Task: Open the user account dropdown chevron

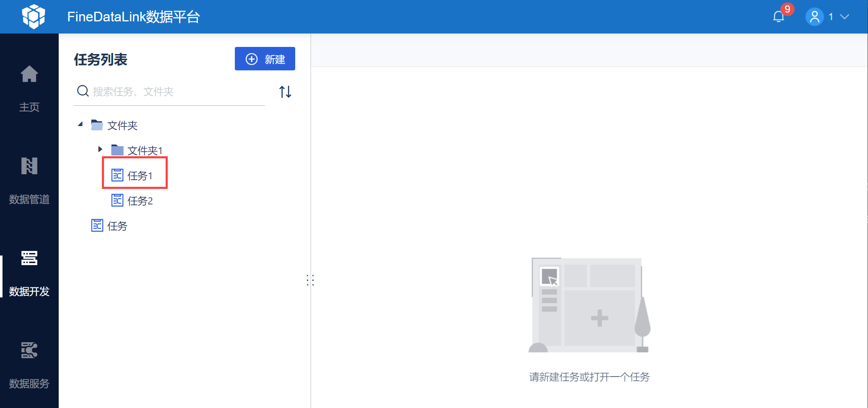Action: [845, 17]
